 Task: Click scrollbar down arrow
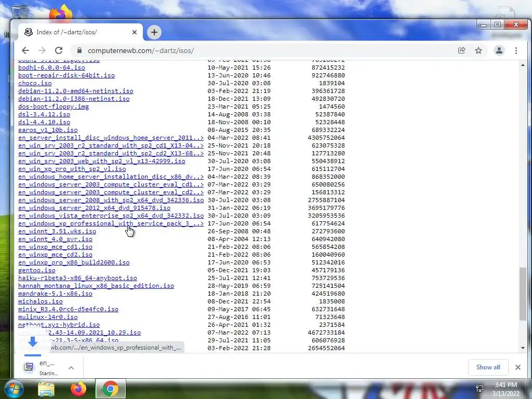pos(523,348)
